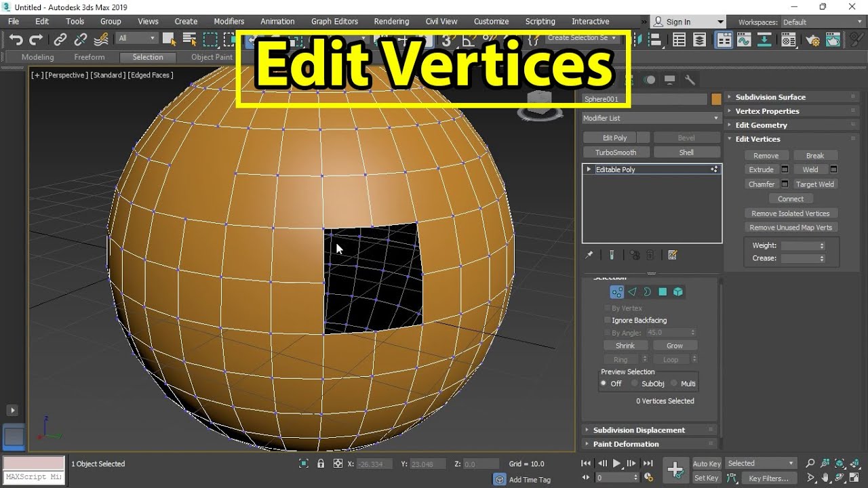The width and height of the screenshot is (868, 488).
Task: Open Select by Name icon
Action: point(189,39)
